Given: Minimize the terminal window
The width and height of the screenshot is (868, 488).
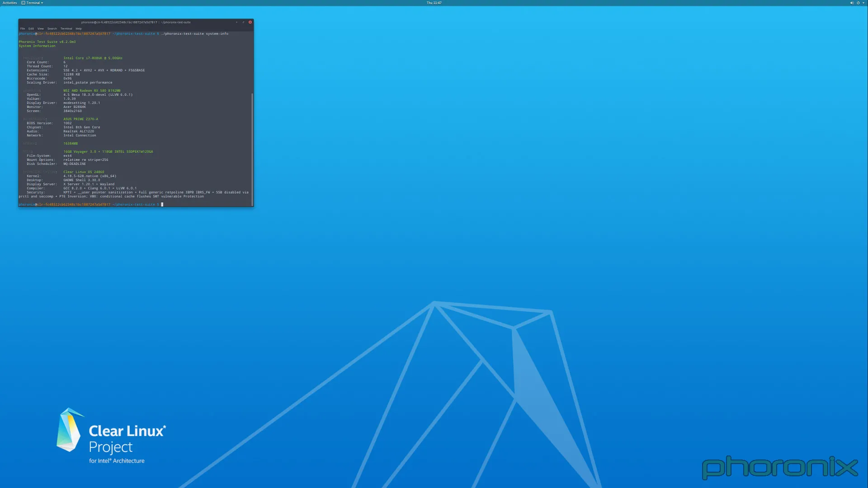Looking at the screenshot, I should pos(236,22).
